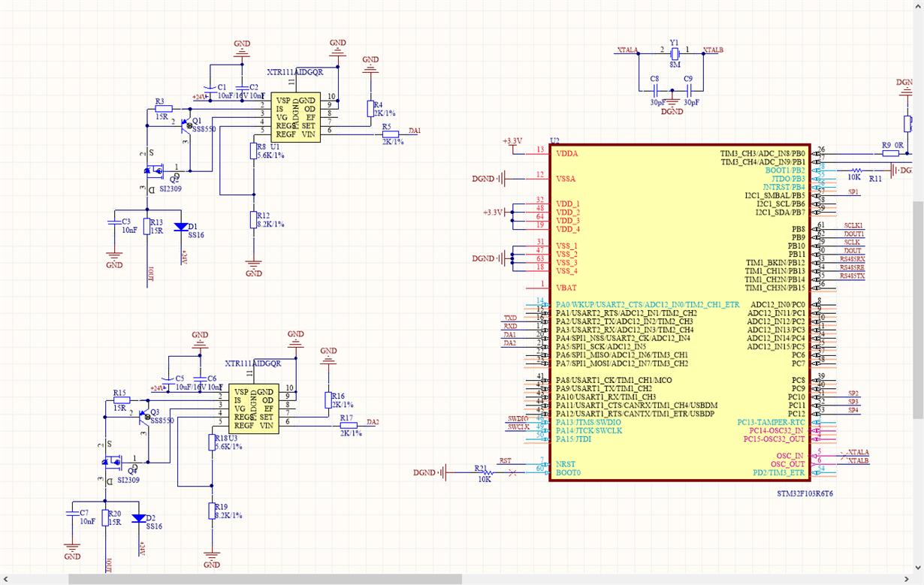Select diode D1 SS16
Image resolution: width=924 pixels, height=585 pixels.
point(182,225)
